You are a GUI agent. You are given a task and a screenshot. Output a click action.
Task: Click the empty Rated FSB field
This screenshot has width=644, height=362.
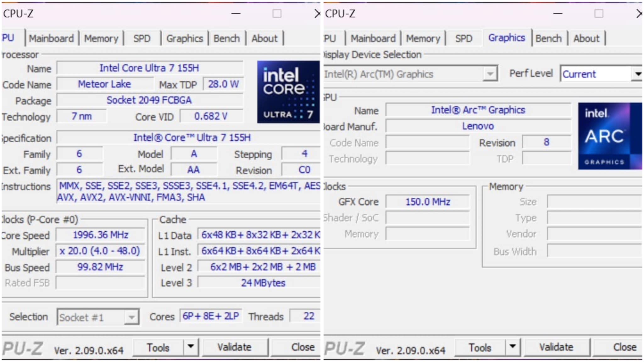pyautogui.click(x=101, y=283)
